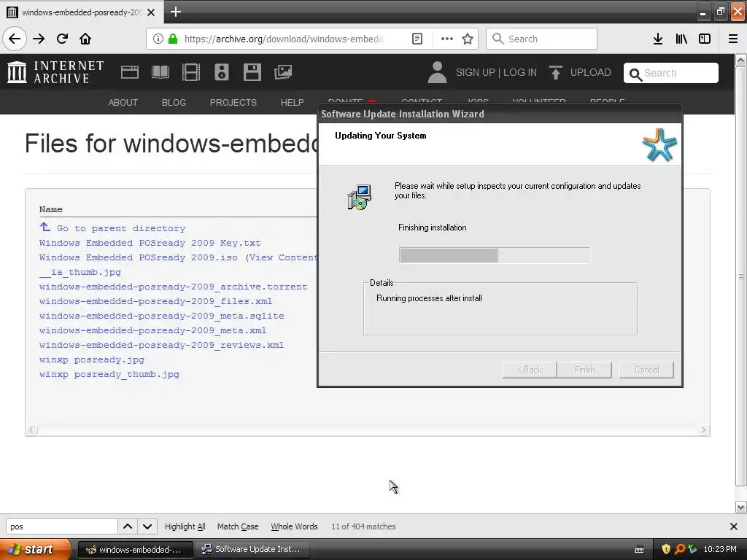Download Windows Embedded POSready 2009.iso
Screen dimensions: 747x560
138,257
